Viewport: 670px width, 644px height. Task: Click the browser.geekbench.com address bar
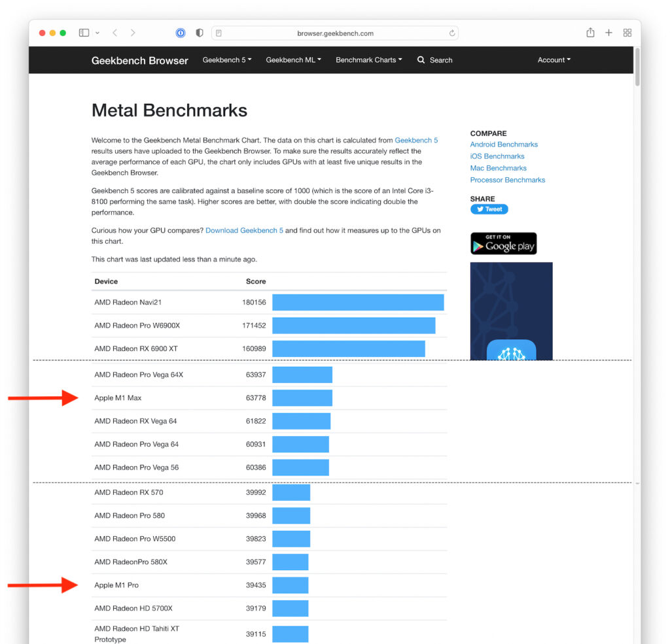point(335,33)
